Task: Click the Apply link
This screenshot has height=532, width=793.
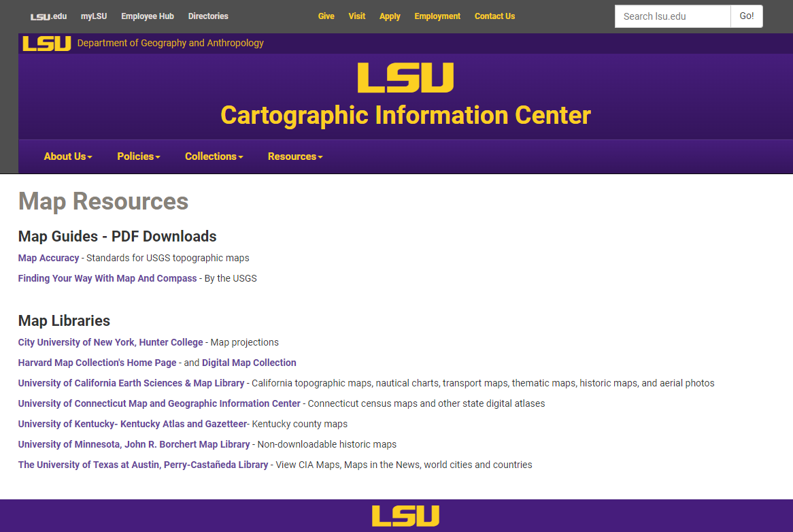Action: [x=390, y=16]
